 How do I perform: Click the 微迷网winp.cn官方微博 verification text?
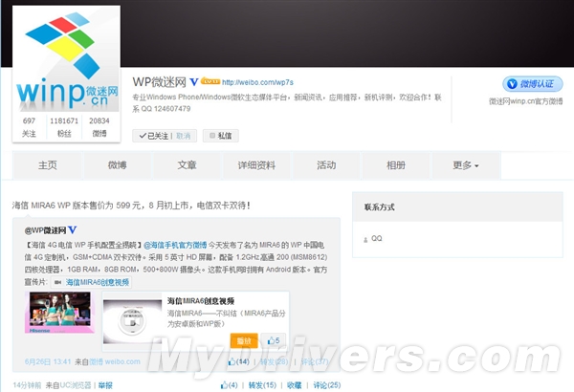pyautogui.click(x=525, y=101)
